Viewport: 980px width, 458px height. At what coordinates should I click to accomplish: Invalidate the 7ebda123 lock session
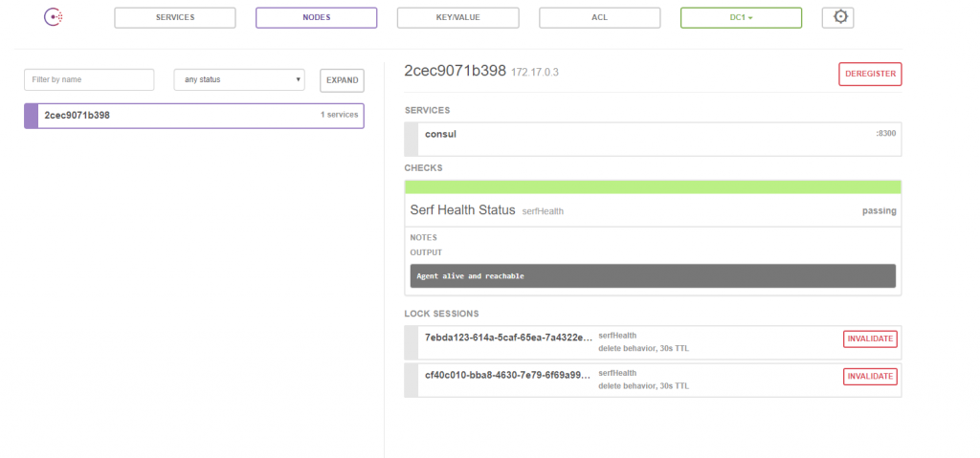[x=870, y=338]
